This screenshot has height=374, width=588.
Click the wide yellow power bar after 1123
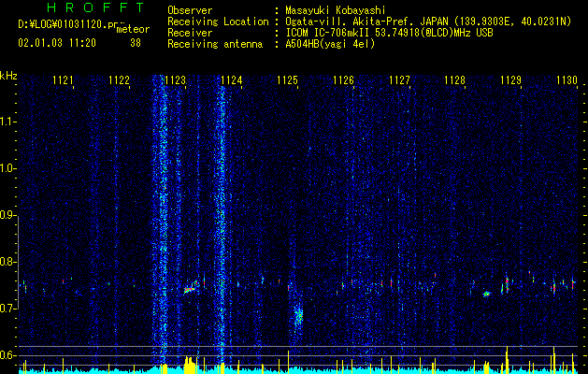[x=190, y=365]
